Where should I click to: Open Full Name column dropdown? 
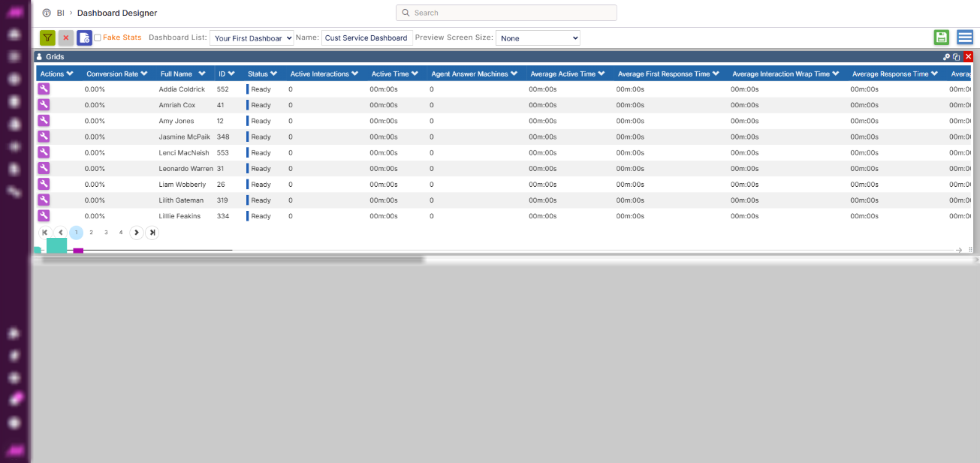(x=202, y=74)
